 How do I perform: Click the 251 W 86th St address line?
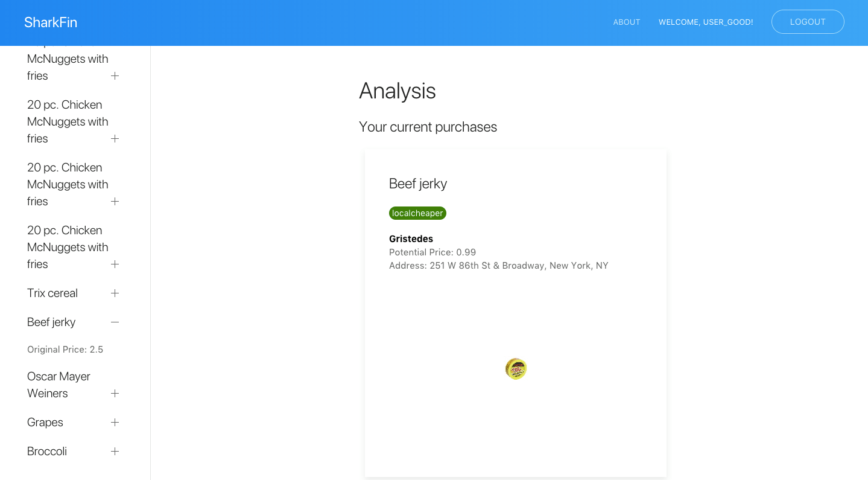pyautogui.click(x=499, y=265)
